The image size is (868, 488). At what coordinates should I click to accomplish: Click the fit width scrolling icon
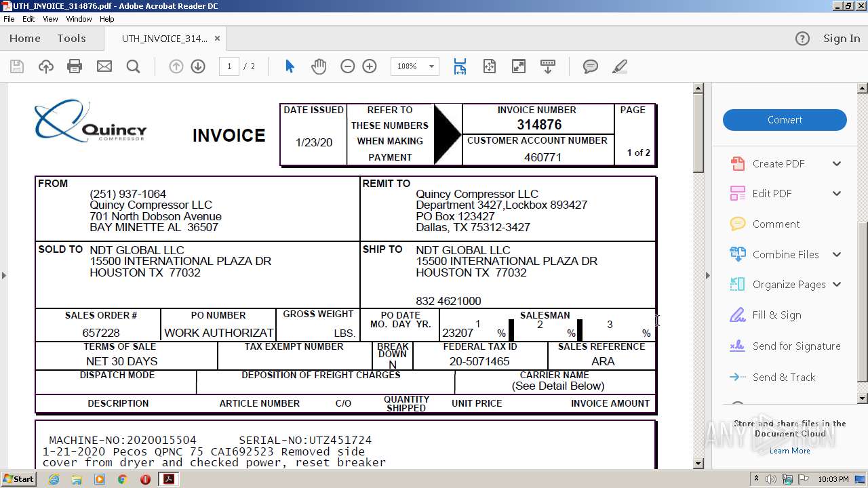460,66
